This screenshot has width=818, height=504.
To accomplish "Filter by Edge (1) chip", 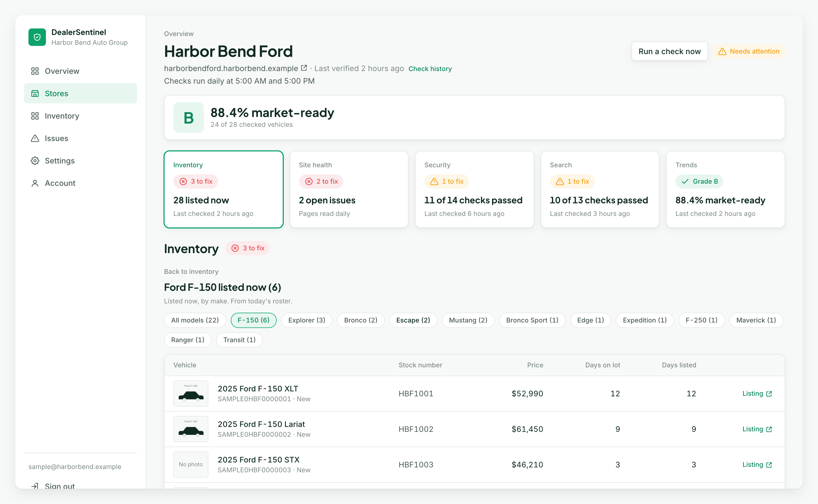I will [x=591, y=320].
